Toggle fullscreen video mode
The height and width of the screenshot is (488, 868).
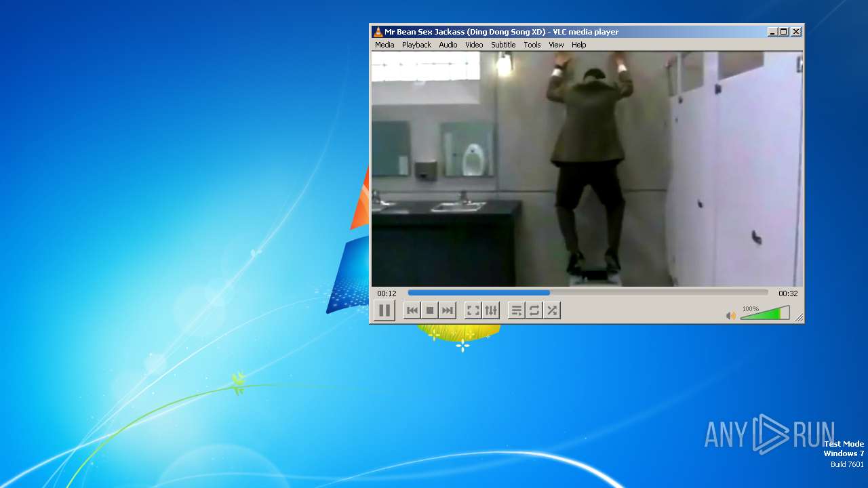[473, 310]
